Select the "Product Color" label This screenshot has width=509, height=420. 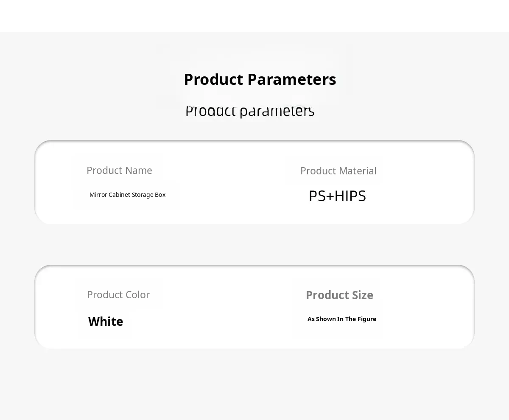[118, 295]
